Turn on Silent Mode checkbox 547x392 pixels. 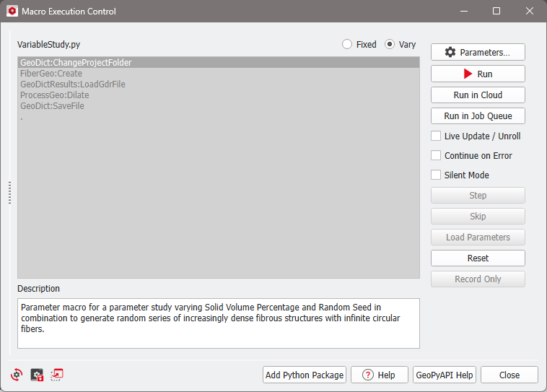(x=436, y=175)
